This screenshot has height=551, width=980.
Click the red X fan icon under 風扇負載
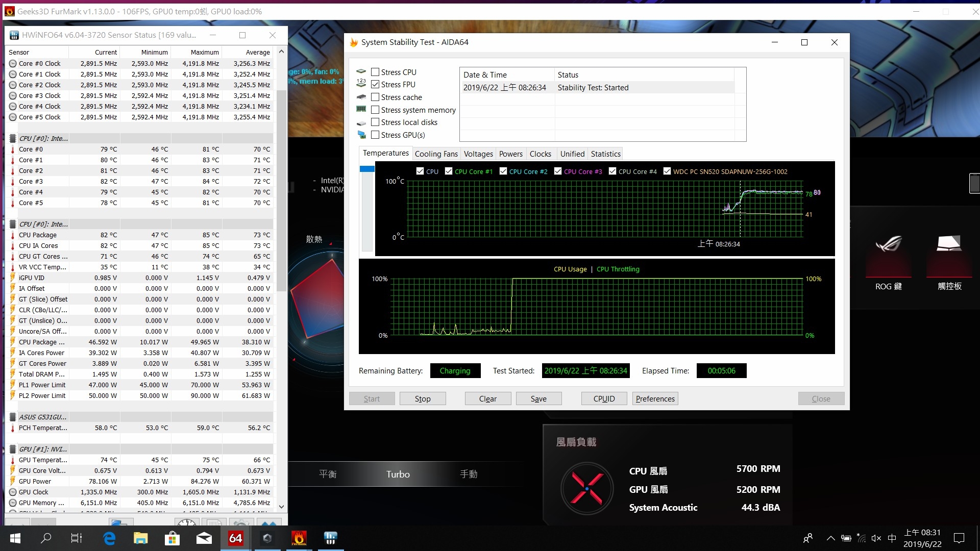(587, 489)
